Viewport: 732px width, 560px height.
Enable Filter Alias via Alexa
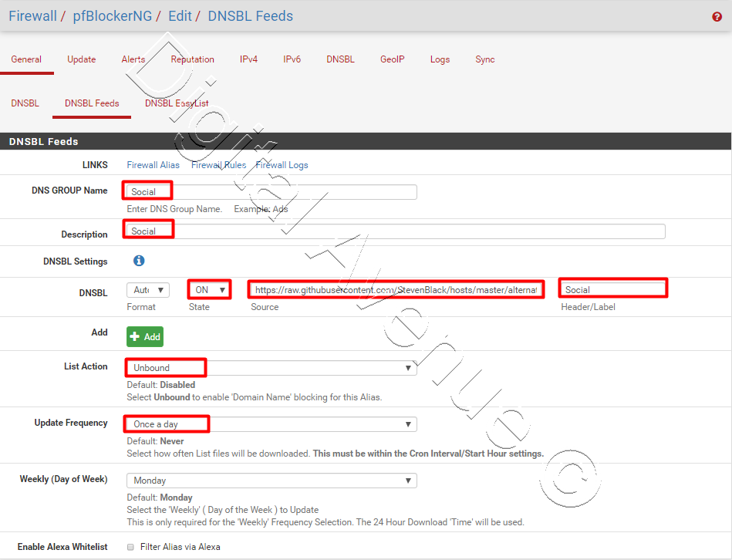pos(131,547)
